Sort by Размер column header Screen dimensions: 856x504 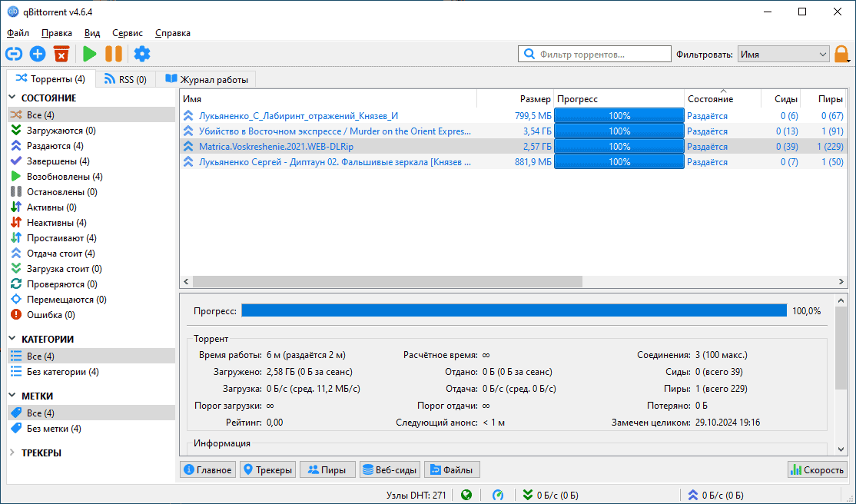[516, 99]
